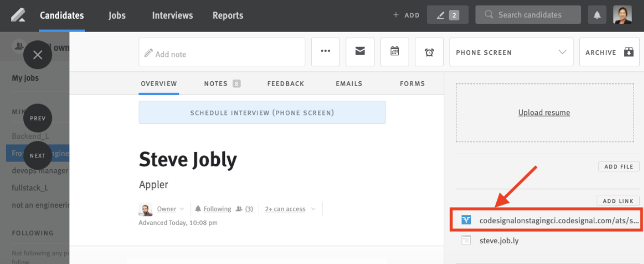644x264 pixels.
Task: Close the candidate profile with X
Action: [38, 55]
